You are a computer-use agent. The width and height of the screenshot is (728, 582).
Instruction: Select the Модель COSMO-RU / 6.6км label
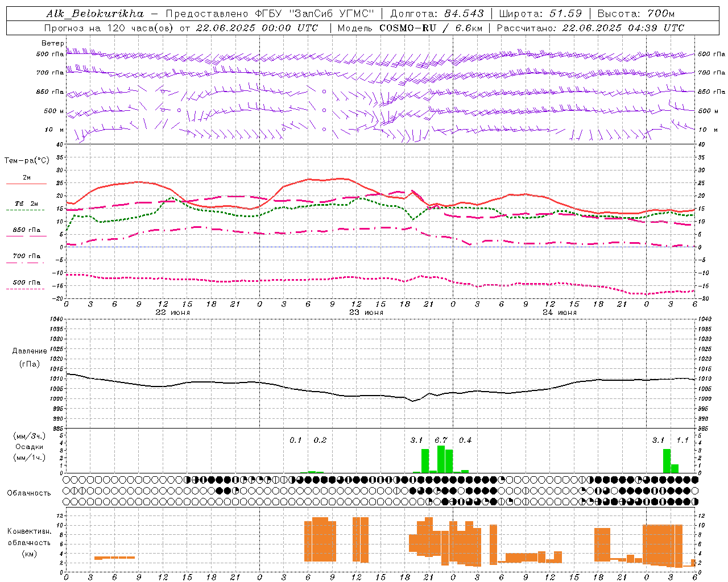click(x=410, y=28)
